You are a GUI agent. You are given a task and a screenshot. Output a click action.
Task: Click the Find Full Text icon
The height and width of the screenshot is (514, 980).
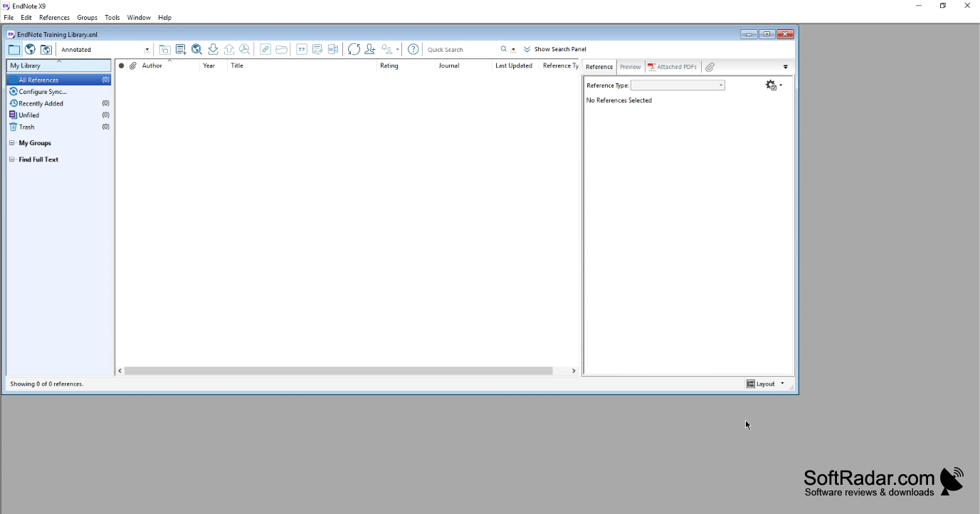(245, 49)
